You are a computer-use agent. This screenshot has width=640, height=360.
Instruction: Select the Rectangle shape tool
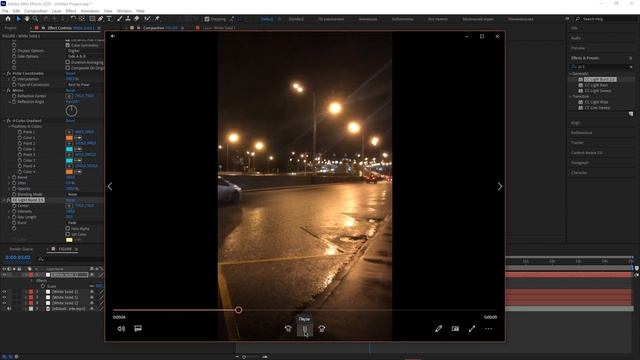pyautogui.click(x=92, y=19)
